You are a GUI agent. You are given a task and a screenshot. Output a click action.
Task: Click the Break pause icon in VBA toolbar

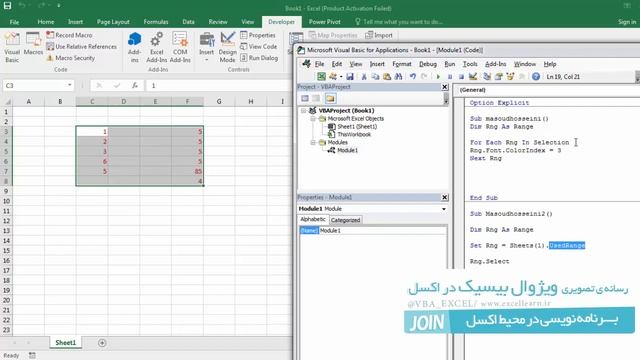point(450,76)
